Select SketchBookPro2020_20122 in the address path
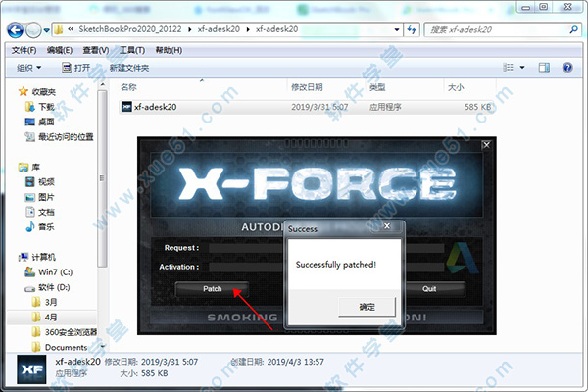This screenshot has height=392, width=588. 129,29
